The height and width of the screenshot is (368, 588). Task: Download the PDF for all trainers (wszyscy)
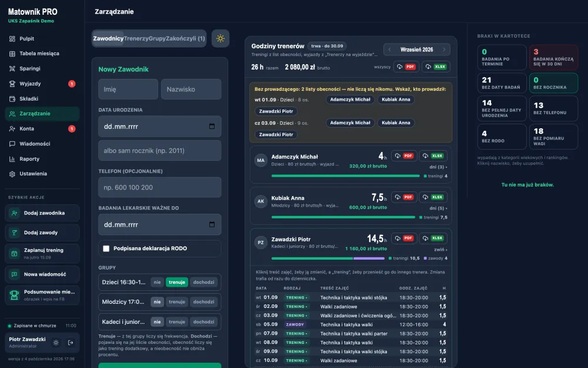point(406,67)
